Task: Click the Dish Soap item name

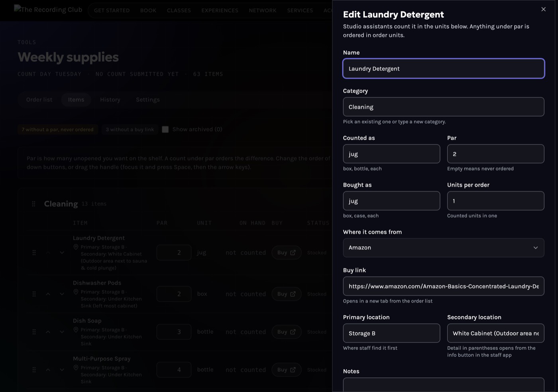Action: [87, 321]
